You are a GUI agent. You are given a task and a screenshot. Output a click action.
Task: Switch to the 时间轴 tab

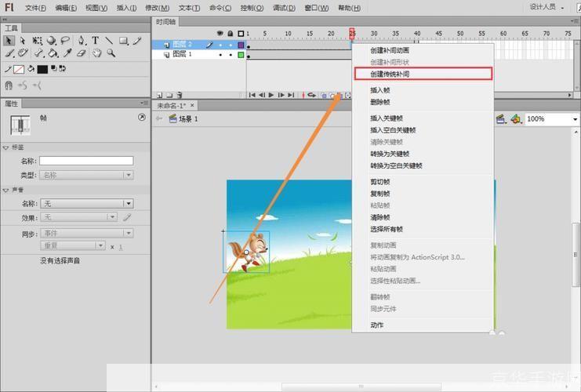(x=165, y=22)
